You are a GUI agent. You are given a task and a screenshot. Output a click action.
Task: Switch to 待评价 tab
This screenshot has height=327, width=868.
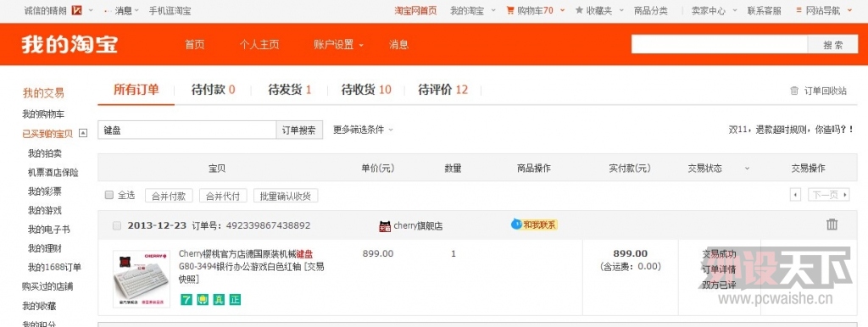tap(442, 90)
